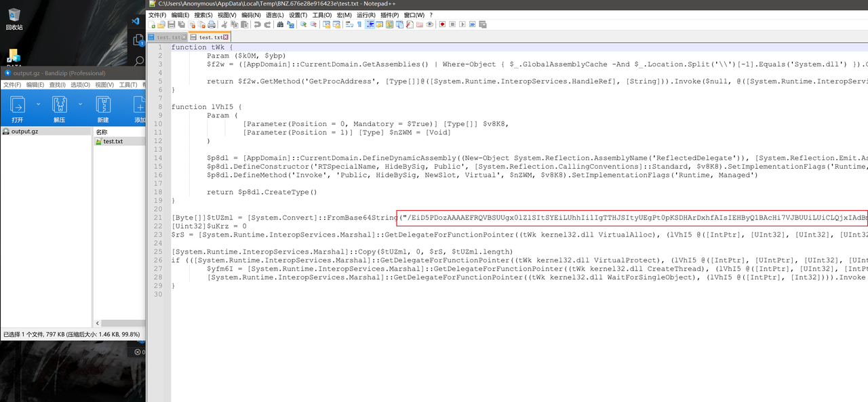
Task: Open 编码(N) menu in Notepad++
Action: (x=251, y=15)
